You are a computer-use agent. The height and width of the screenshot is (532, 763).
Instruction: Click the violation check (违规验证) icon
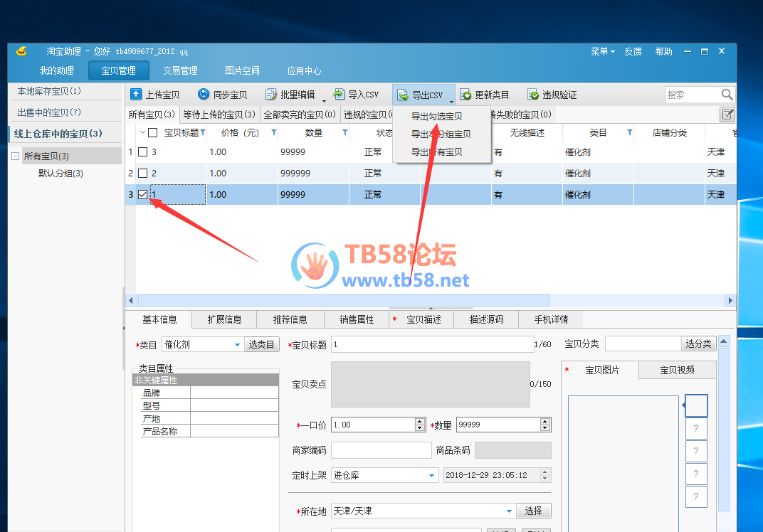coord(533,95)
